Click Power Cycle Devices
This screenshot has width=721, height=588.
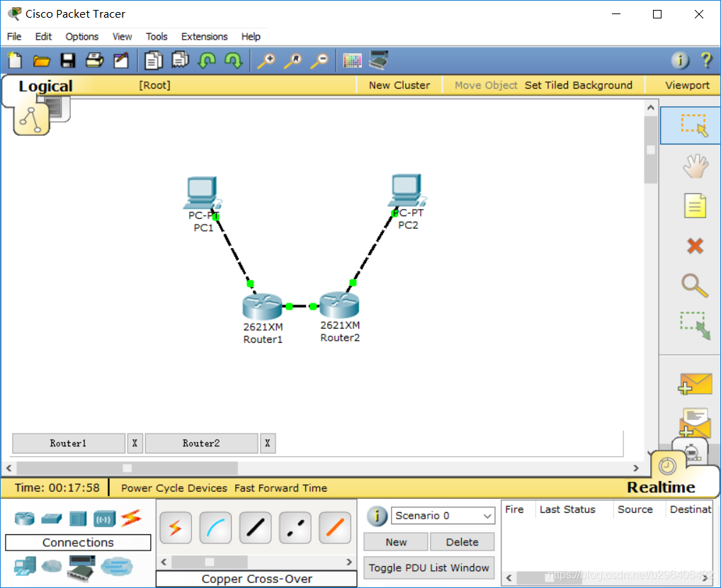pyautogui.click(x=174, y=488)
